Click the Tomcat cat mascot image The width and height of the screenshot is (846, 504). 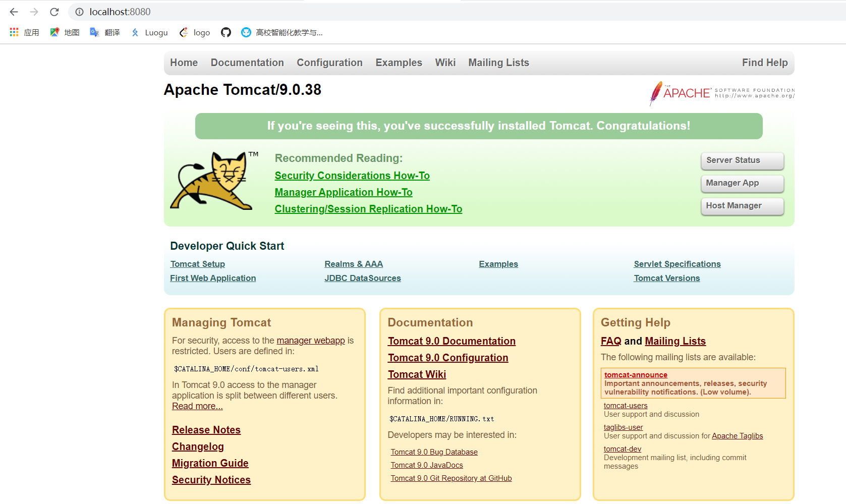pyautogui.click(x=214, y=181)
